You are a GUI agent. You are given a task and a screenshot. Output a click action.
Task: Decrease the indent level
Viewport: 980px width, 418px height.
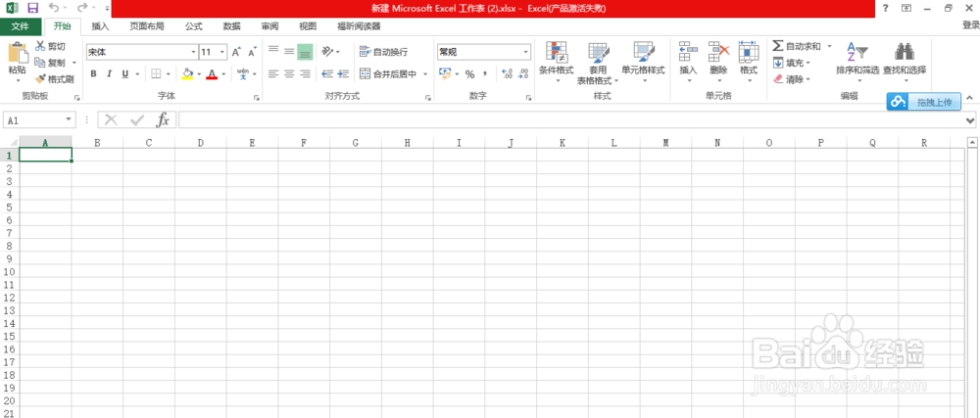coord(327,73)
